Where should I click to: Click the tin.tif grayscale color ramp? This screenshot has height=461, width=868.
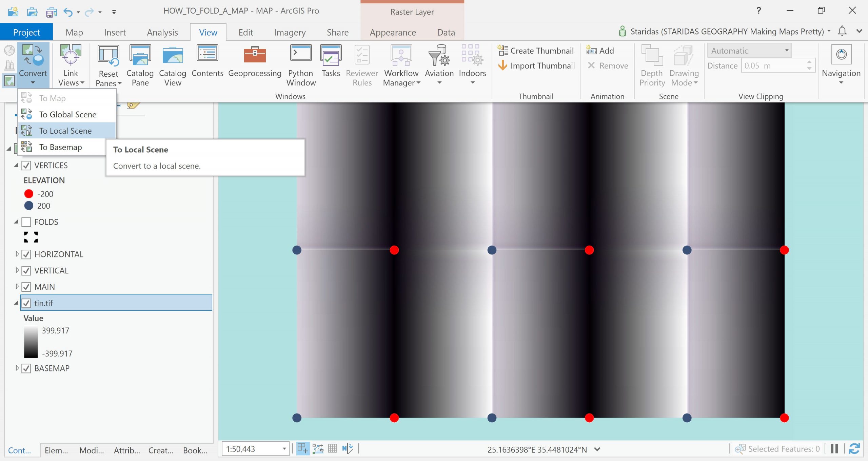pyautogui.click(x=31, y=342)
